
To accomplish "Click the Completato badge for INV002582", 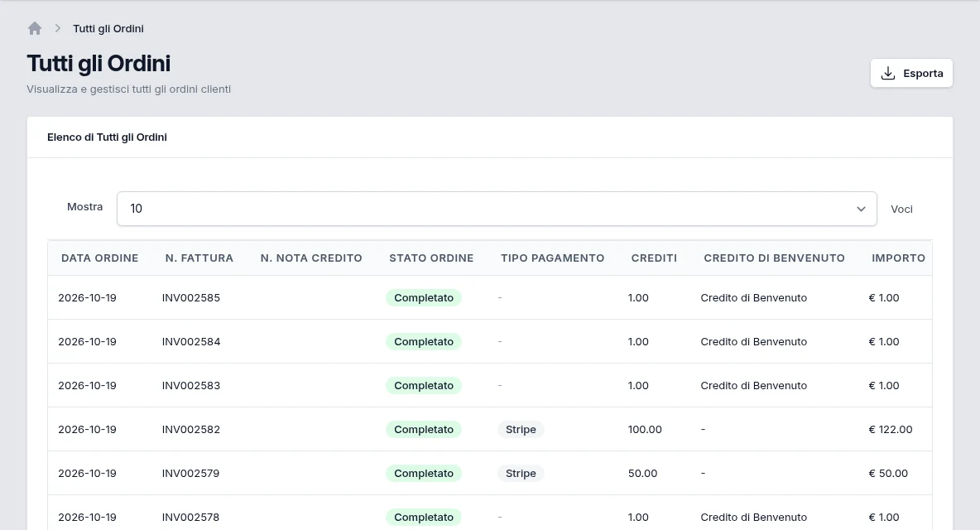I will tap(424, 429).
